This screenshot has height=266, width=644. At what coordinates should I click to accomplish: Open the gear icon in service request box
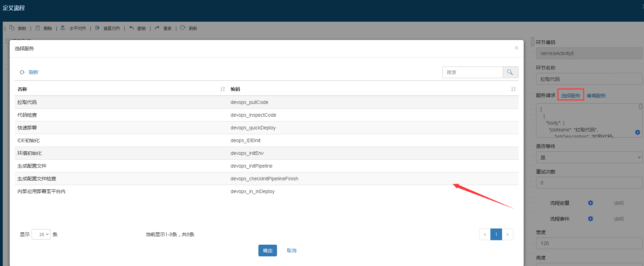pyautogui.click(x=637, y=132)
